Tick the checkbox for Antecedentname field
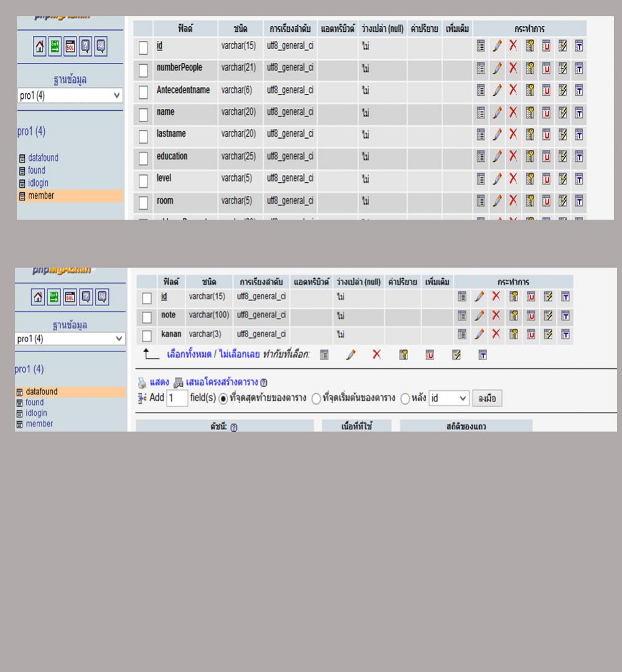Viewport: 622px width, 672px height. pyautogui.click(x=143, y=92)
